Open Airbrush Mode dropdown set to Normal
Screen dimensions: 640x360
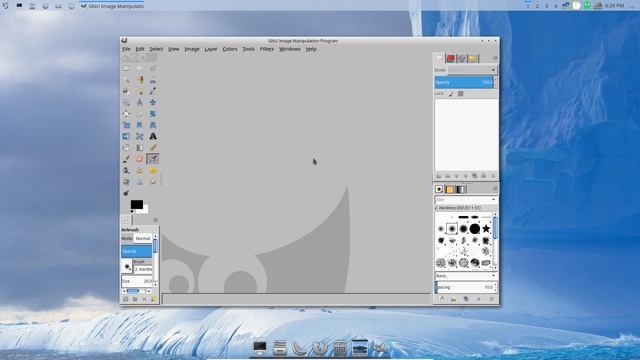pyautogui.click(x=143, y=238)
